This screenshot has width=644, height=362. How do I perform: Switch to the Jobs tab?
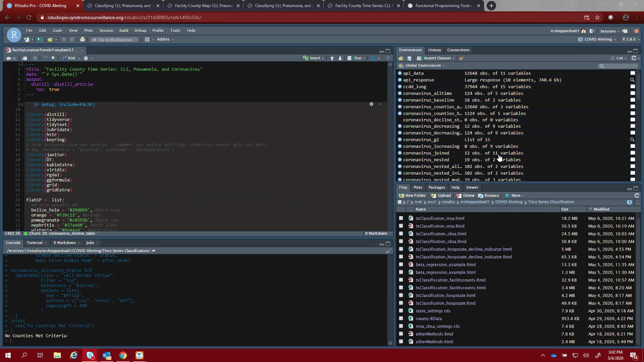coord(90,243)
